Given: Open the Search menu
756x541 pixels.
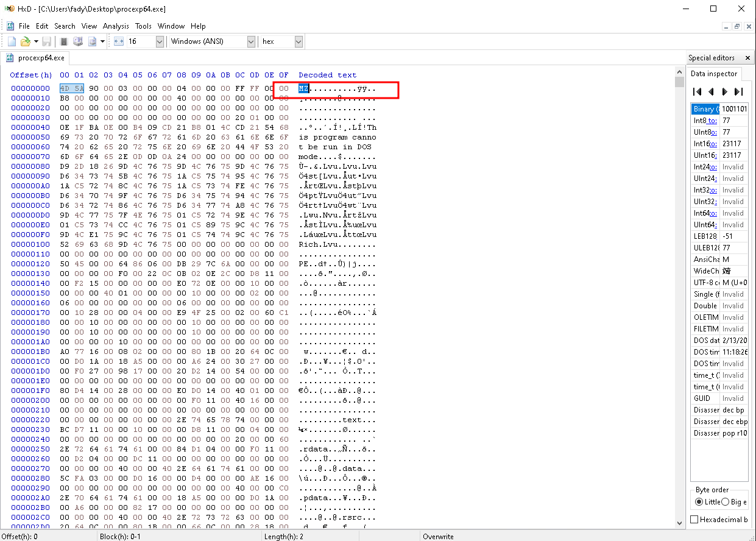Looking at the screenshot, I should (65, 26).
